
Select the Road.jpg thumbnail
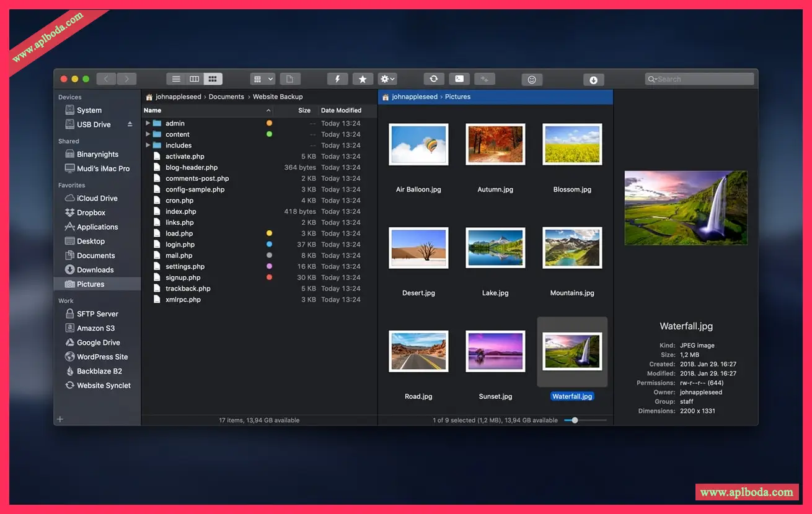(418, 351)
